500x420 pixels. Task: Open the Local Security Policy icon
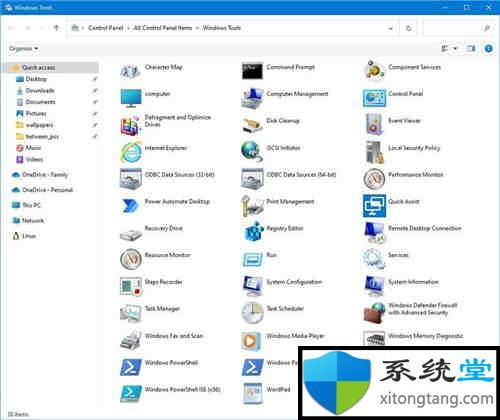click(x=374, y=152)
